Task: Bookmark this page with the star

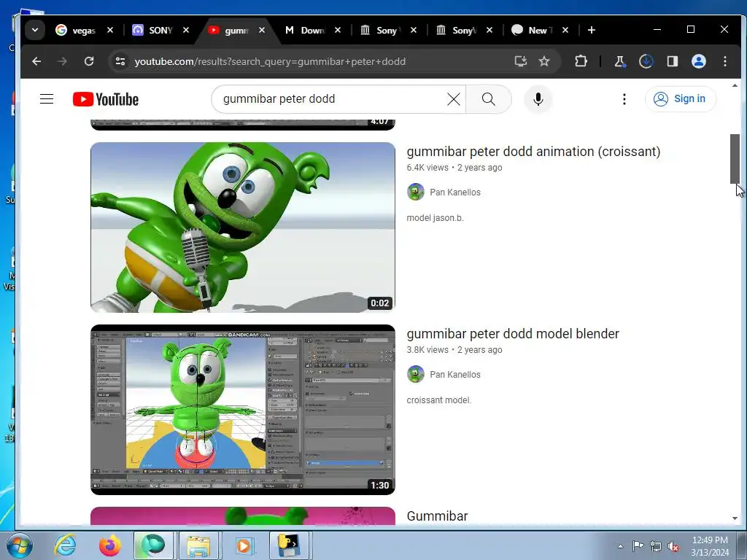Action: (544, 61)
